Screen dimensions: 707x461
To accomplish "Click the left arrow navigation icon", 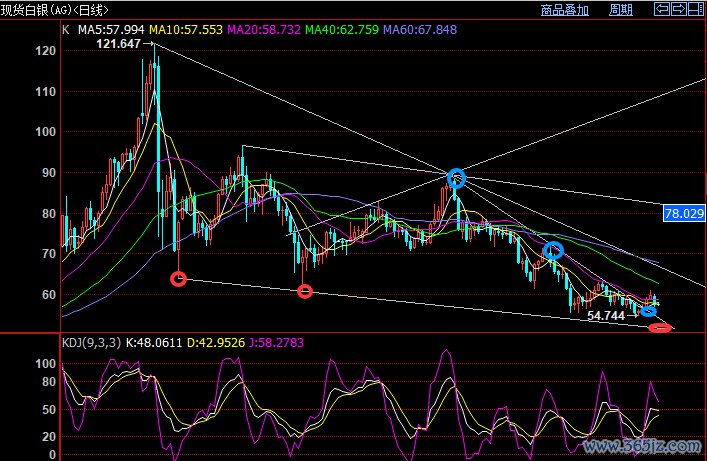I will 662,9.
